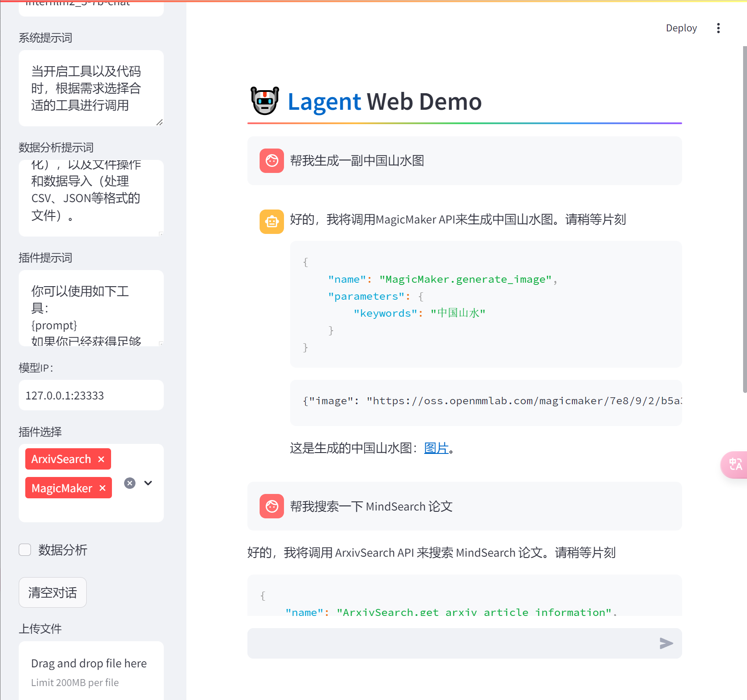Click the send message arrow icon
Viewport: 747px width, 700px height.
tap(666, 643)
